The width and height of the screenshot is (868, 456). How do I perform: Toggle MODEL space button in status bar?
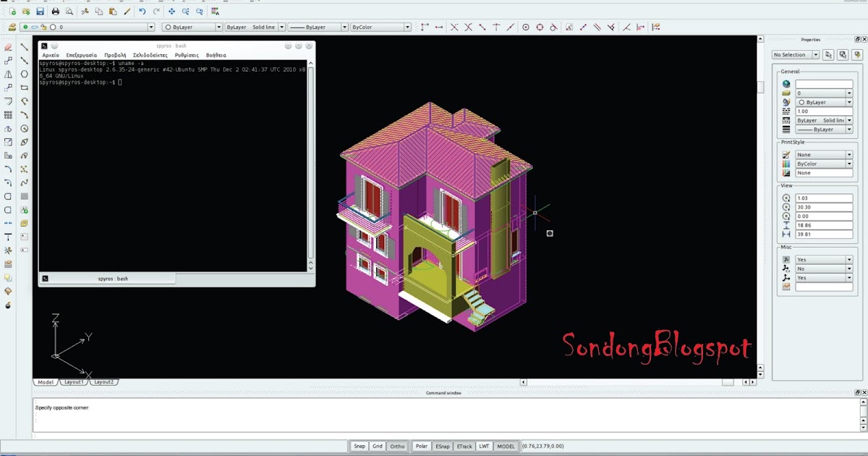tap(506, 447)
